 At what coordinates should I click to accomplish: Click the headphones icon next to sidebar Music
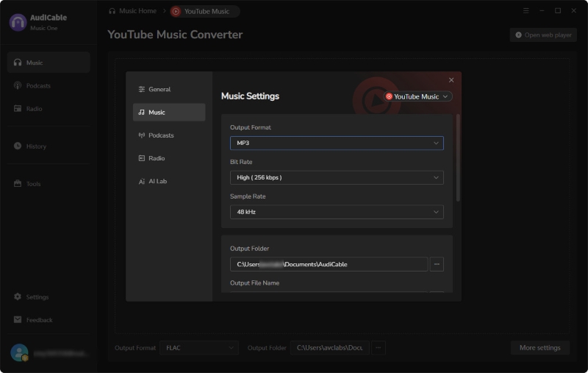tap(18, 63)
